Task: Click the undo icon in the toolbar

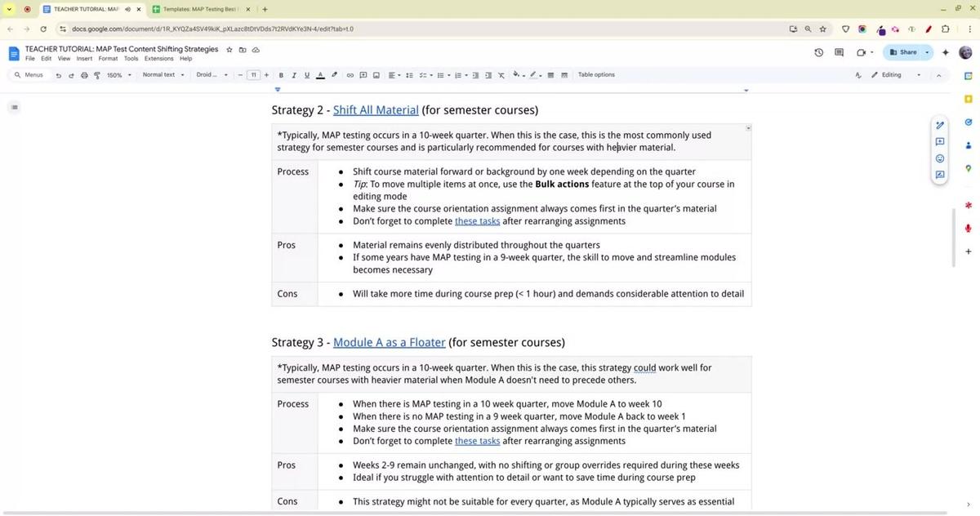Action: click(x=58, y=75)
